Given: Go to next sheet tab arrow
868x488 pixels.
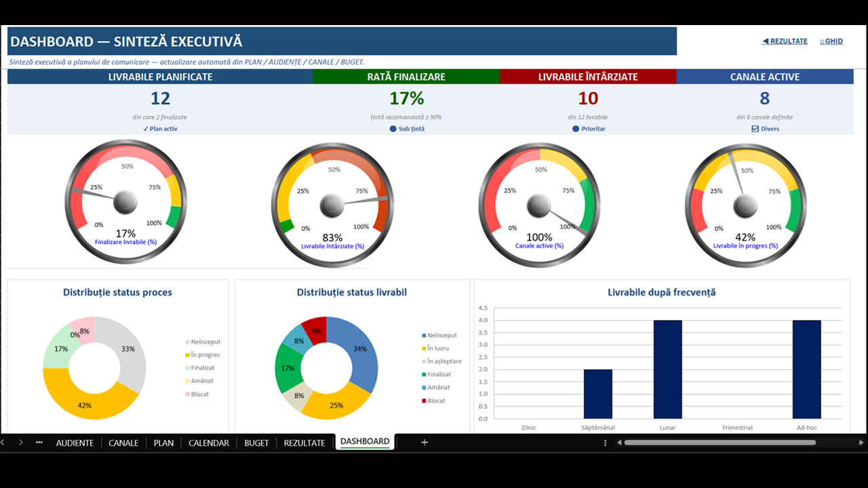Looking at the screenshot, I should 21,443.
